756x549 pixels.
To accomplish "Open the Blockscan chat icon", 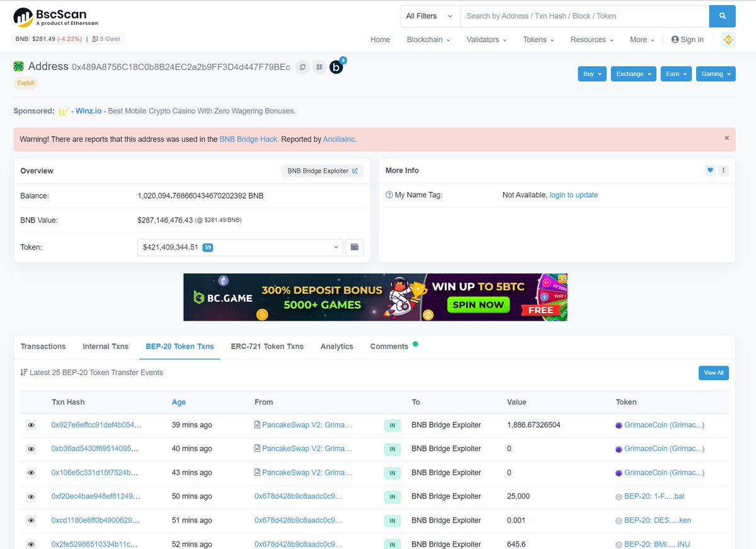I will [336, 67].
